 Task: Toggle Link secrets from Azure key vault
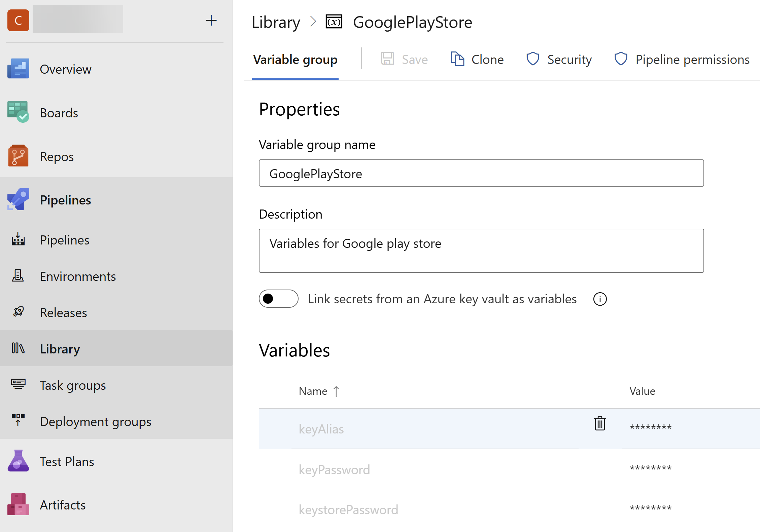[x=278, y=299]
